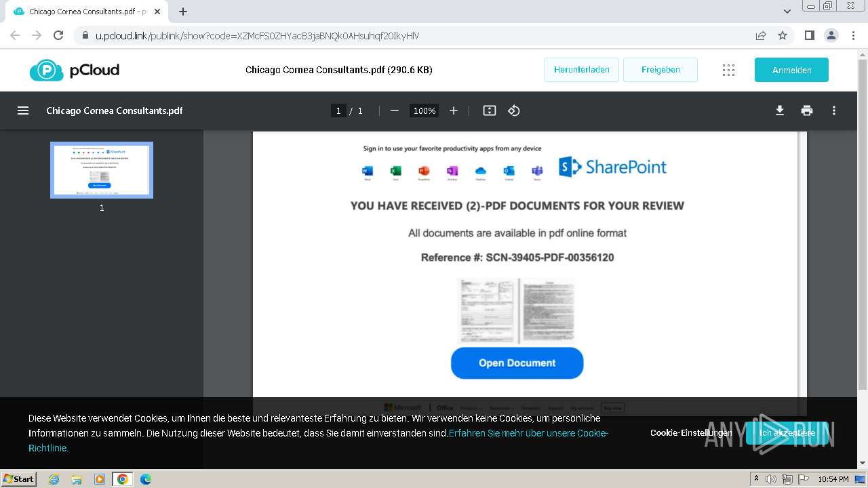The height and width of the screenshot is (488, 868).
Task: Zoom in with the plus icon
Action: [x=454, y=110]
